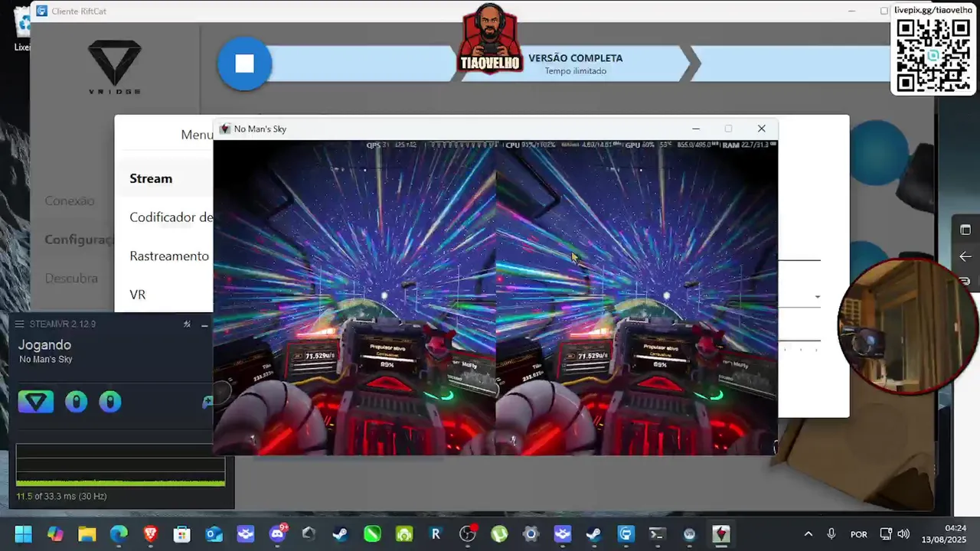Open the gear settings app on the taskbar

coord(531,534)
